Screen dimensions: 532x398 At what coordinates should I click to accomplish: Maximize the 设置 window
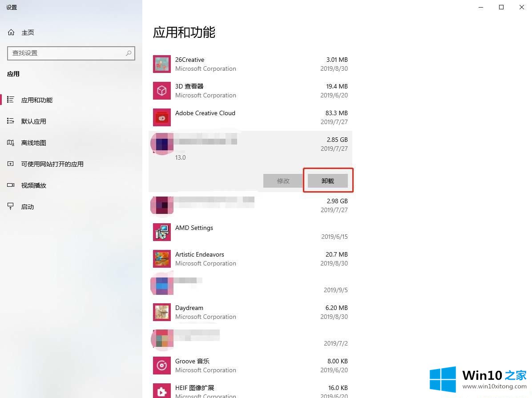[501, 7]
